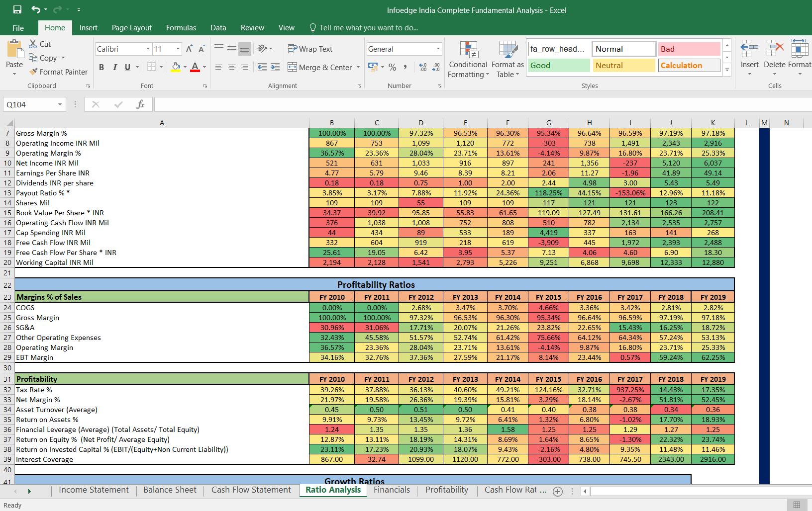This screenshot has height=511, width=812.
Task: Expand the font name dropdown
Action: (148, 49)
